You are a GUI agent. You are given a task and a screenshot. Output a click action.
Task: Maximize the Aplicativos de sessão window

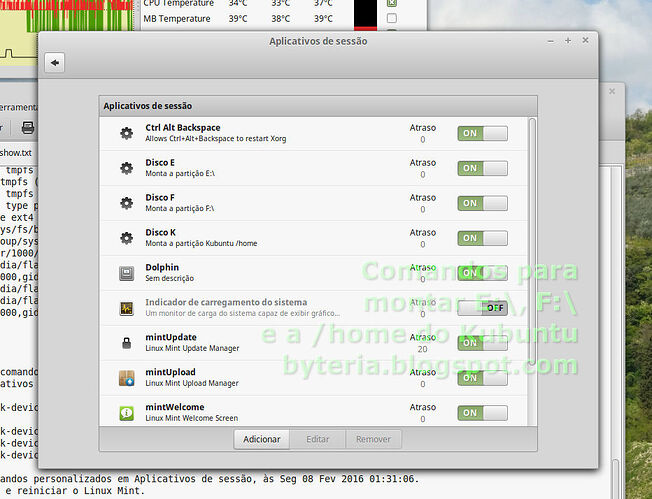pyautogui.click(x=568, y=40)
